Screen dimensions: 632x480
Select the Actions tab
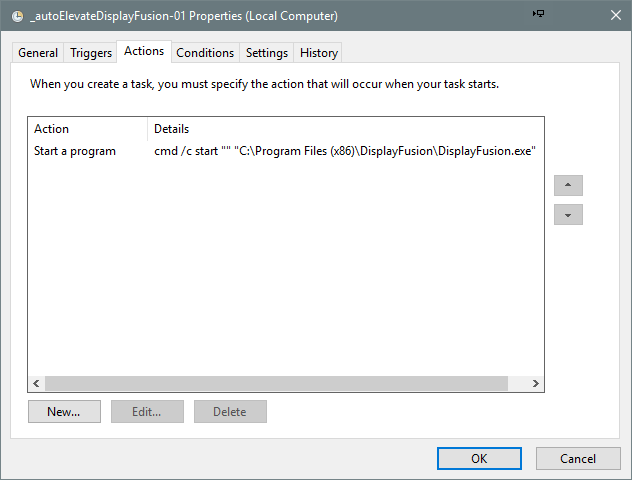click(144, 51)
